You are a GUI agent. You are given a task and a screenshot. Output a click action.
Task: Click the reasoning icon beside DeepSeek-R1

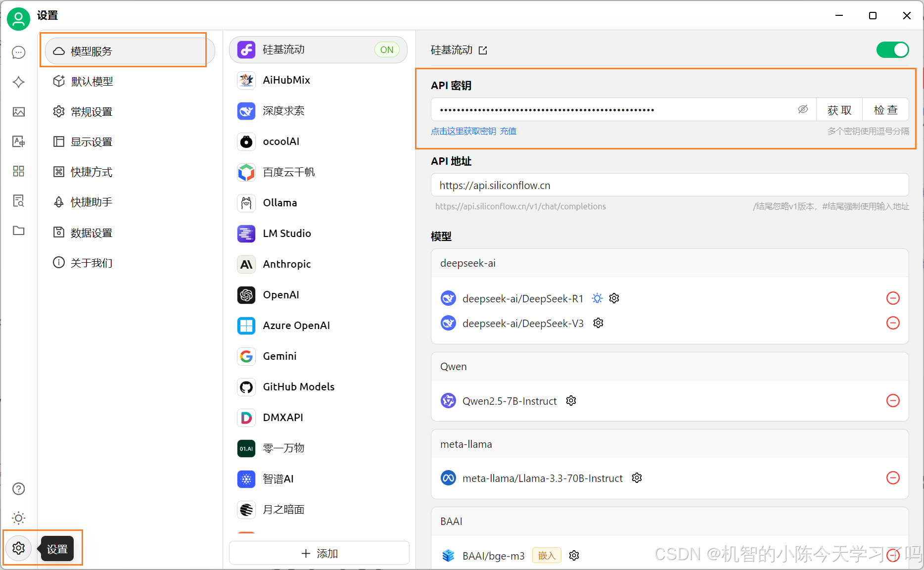click(x=598, y=298)
